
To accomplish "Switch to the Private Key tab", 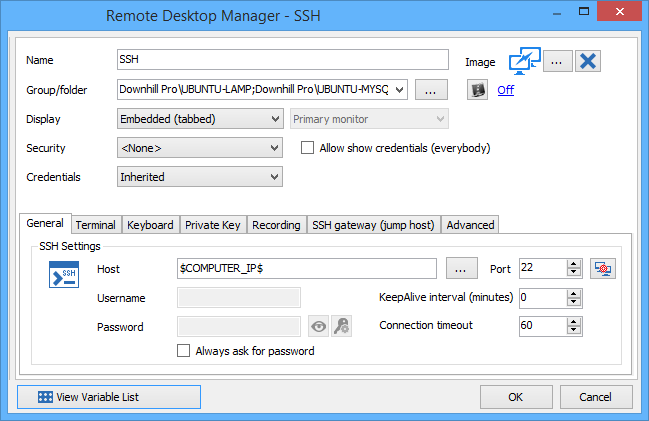I will click(x=212, y=225).
